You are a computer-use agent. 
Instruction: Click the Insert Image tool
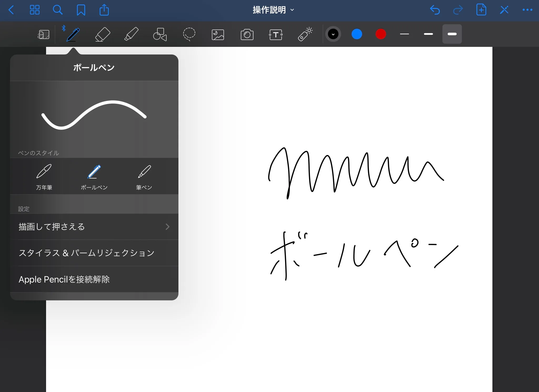pos(218,34)
